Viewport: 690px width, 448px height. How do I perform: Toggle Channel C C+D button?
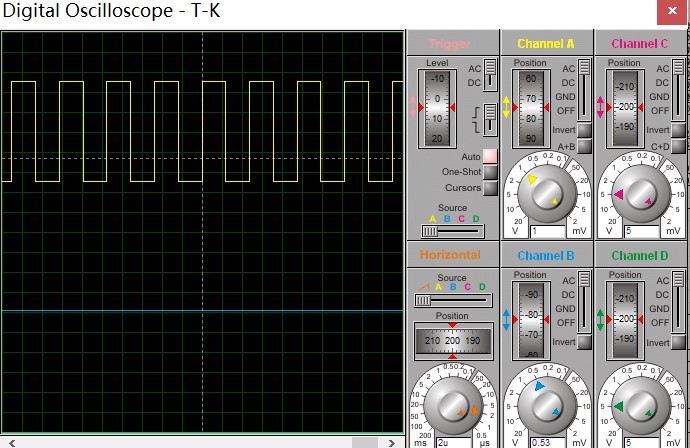[x=678, y=147]
